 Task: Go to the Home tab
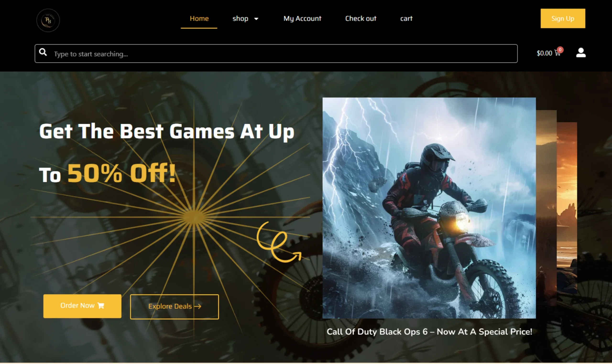[199, 19]
